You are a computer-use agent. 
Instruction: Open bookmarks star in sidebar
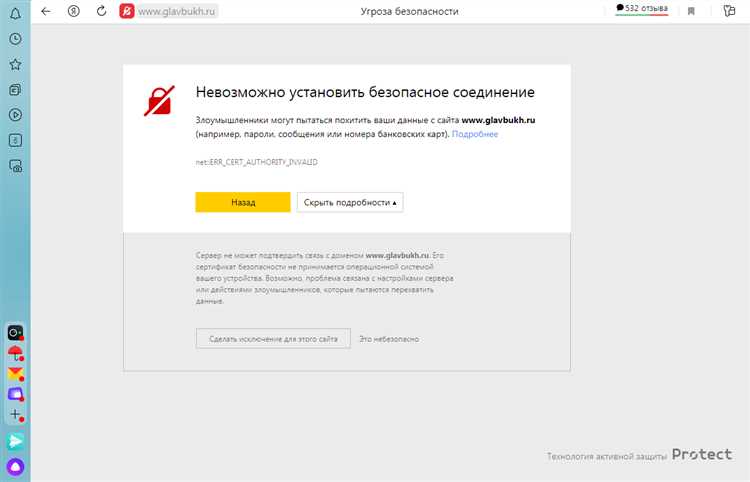[x=15, y=64]
